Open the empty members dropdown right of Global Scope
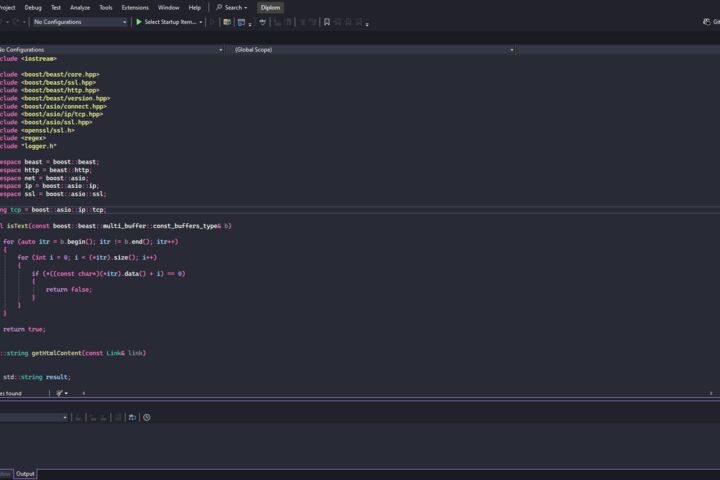The height and width of the screenshot is (480, 720). coord(619,50)
